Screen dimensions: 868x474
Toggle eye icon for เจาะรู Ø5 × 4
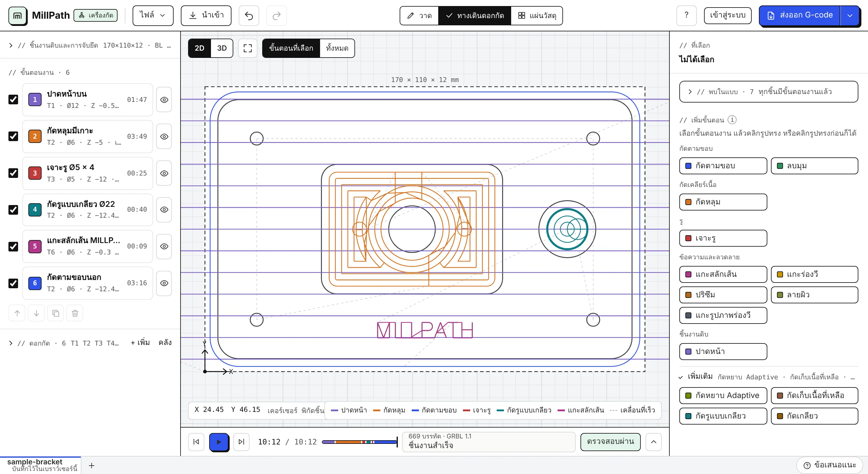tap(164, 173)
